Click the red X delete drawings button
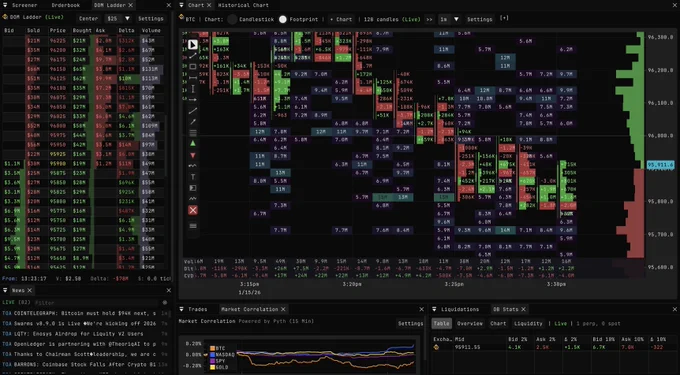Image resolution: width=680 pixels, height=375 pixels. 193,210
